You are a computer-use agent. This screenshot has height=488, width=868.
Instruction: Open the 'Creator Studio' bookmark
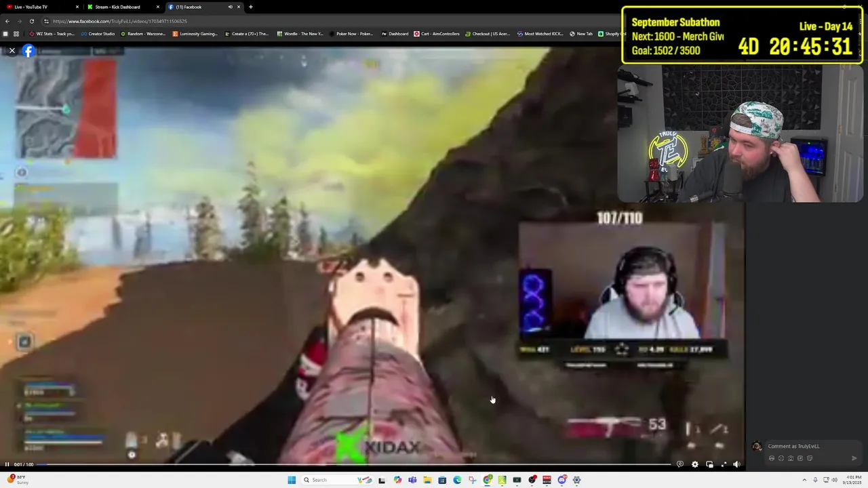tap(98, 34)
